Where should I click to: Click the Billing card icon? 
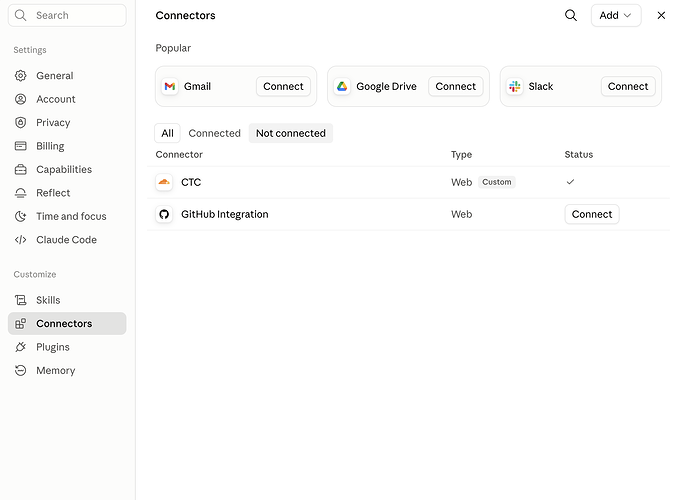click(20, 146)
